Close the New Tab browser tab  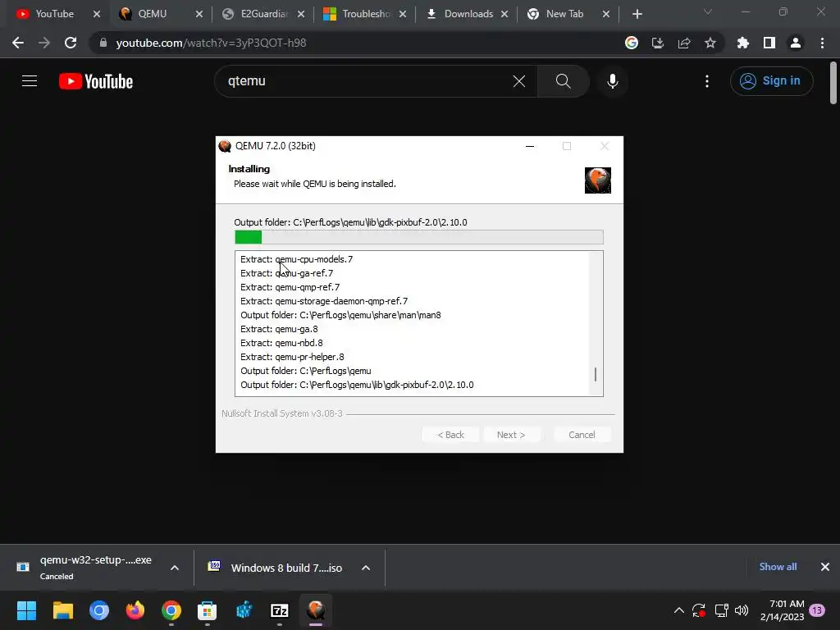[x=606, y=14]
